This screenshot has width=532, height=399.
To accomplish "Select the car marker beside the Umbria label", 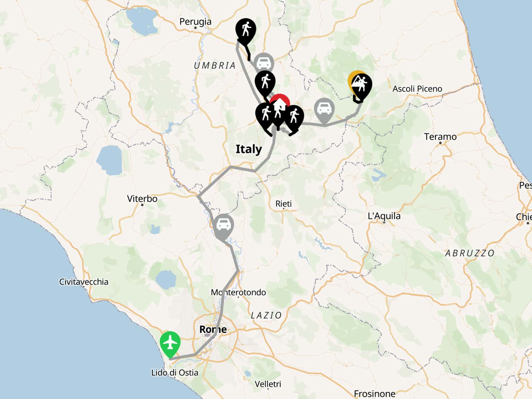I will (264, 63).
